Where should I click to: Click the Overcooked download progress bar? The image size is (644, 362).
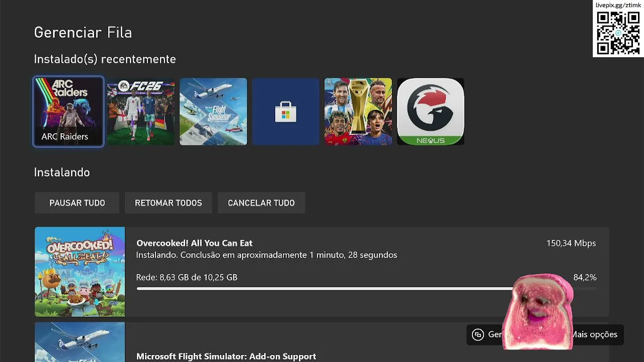click(x=366, y=289)
